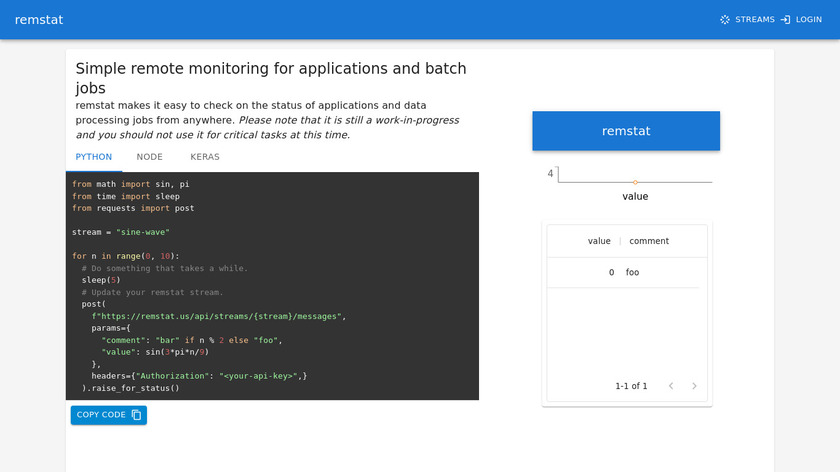Switch to the PYTHON code tab
The image size is (840, 472).
(94, 157)
